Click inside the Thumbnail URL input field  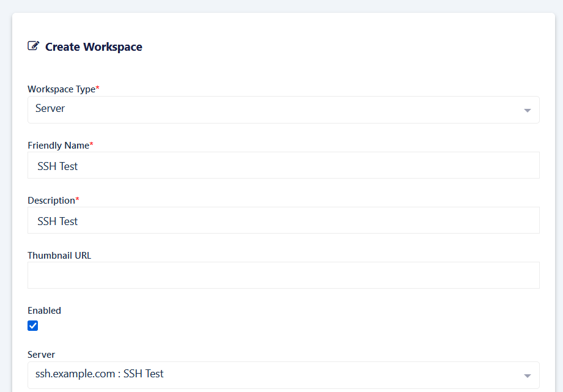[283, 275]
